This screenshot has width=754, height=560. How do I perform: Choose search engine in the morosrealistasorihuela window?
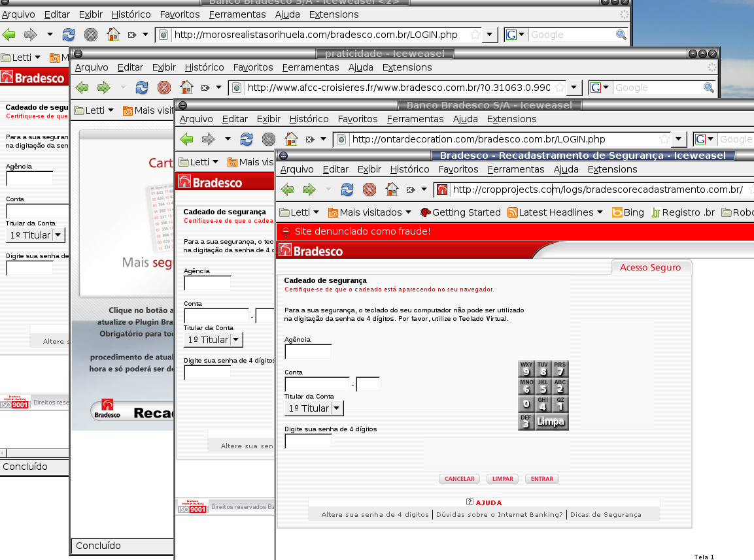click(515, 35)
